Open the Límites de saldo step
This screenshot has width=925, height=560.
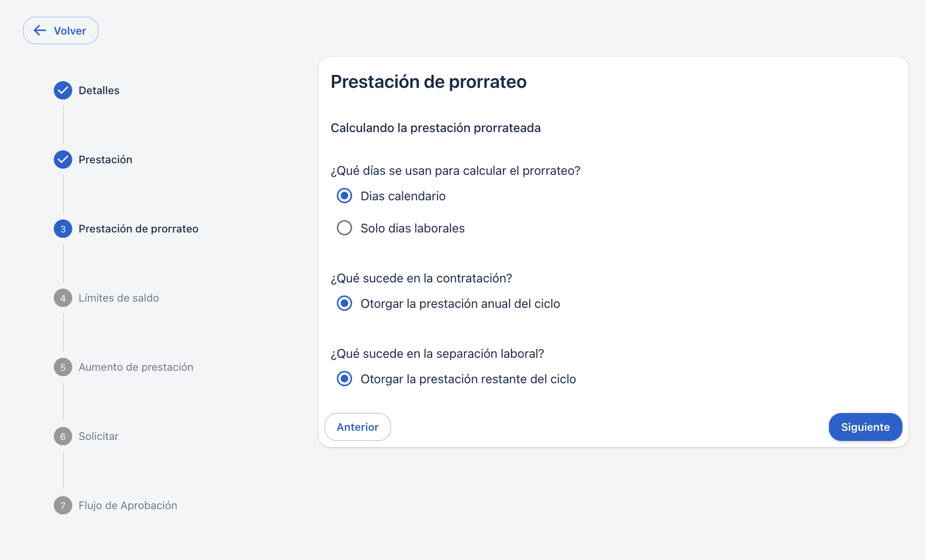(x=119, y=298)
